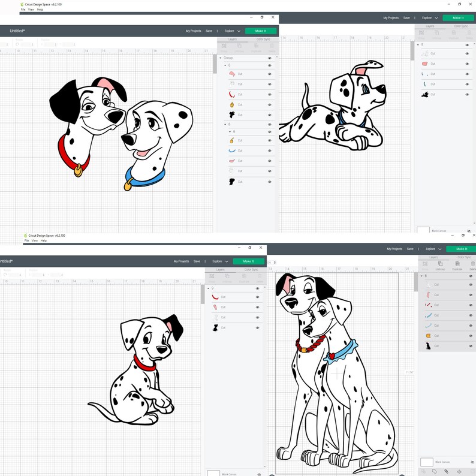The image size is (476, 476).
Task: Switch to Color Sync tab in top-left window
Action: 263,40
